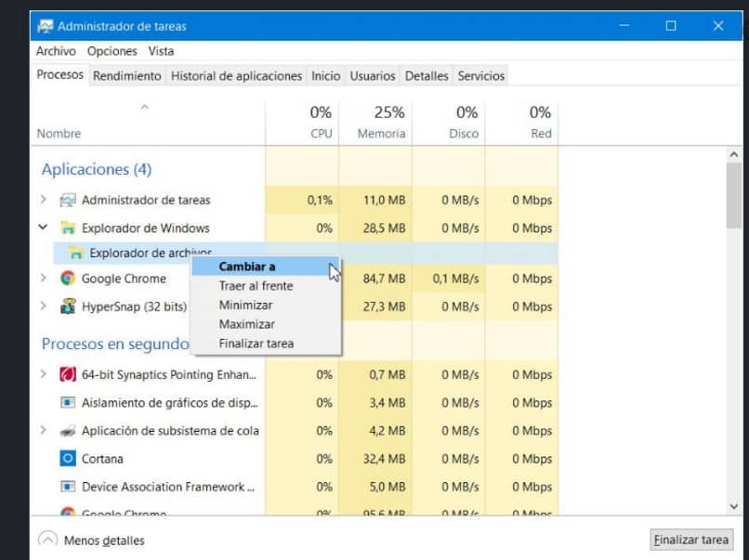Switch to the Historial de aplicaciones tab

[236, 76]
